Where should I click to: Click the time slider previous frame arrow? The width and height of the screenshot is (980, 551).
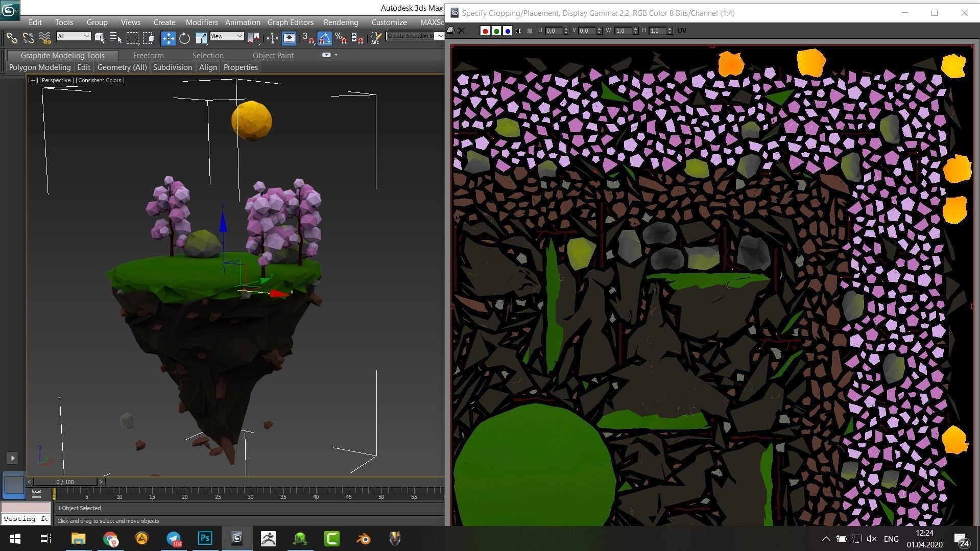29,482
